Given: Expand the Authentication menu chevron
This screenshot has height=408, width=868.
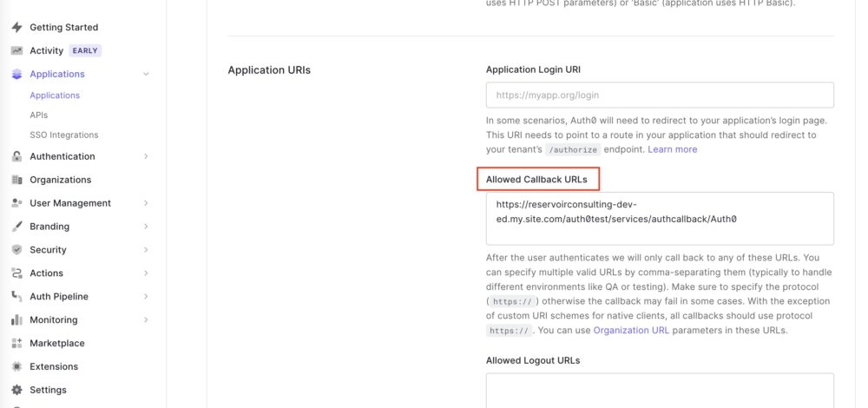Looking at the screenshot, I should [146, 156].
